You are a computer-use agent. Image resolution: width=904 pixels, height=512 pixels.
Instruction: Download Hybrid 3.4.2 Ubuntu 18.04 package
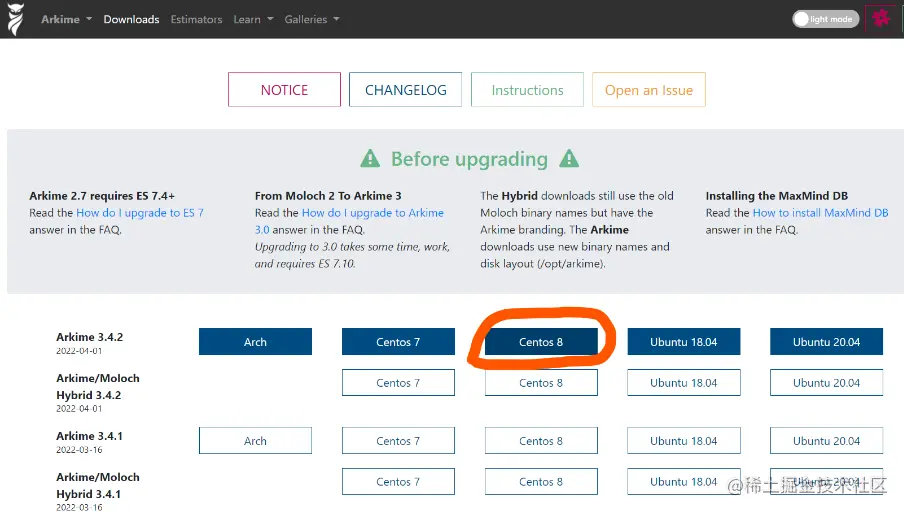click(684, 383)
